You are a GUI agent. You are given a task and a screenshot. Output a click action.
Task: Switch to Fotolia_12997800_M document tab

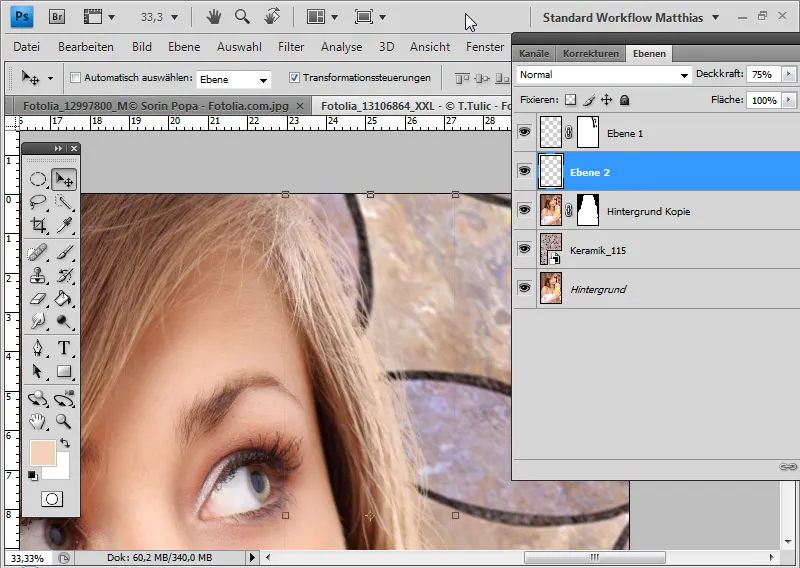click(x=156, y=106)
